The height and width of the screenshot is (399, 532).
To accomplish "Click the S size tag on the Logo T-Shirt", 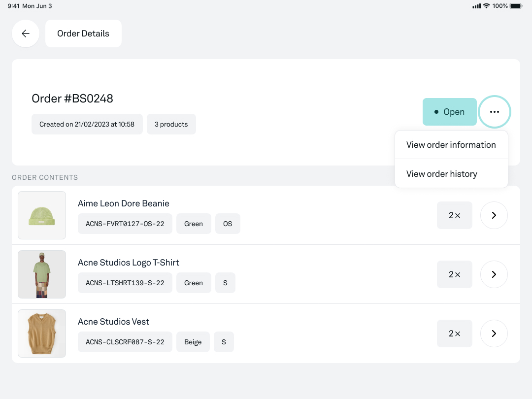I will (x=225, y=283).
